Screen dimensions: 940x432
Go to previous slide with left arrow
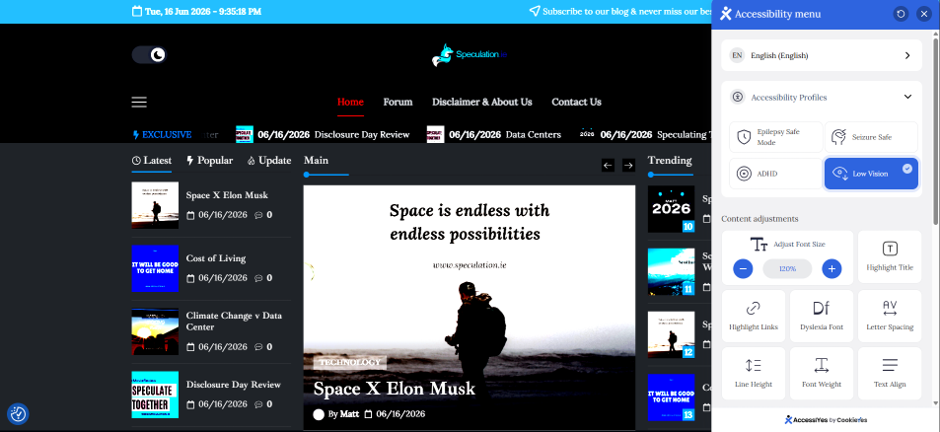[x=608, y=165]
